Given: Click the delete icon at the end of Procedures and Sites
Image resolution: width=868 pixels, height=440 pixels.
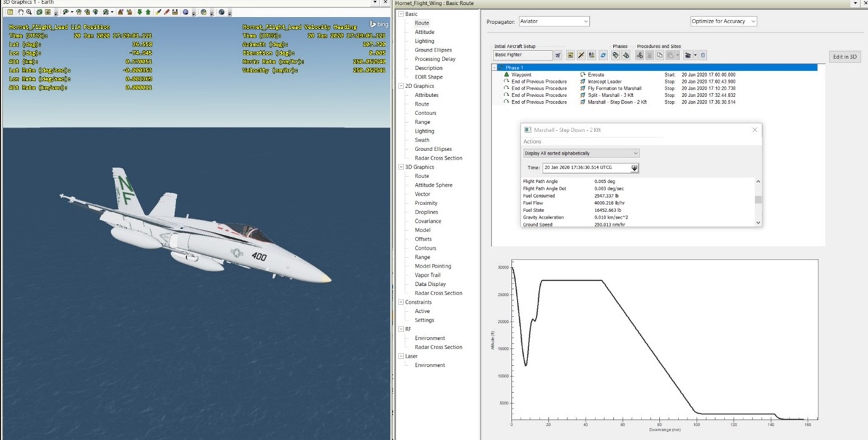Looking at the screenshot, I should pos(702,55).
